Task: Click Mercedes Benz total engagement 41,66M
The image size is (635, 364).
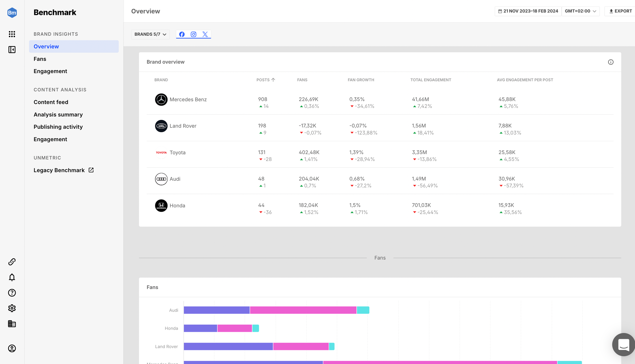Action: pos(420,99)
